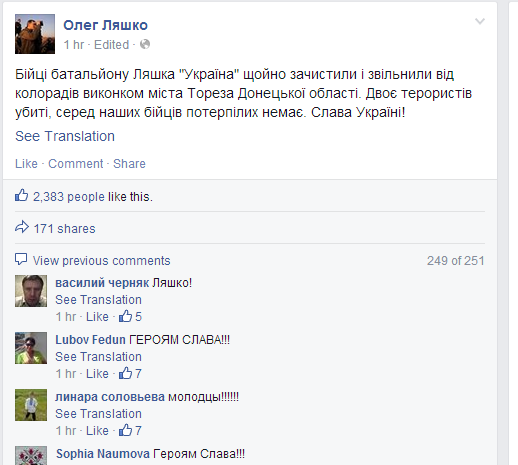Click the comment bubble icon by View previous comments
Viewport: 518px width, 465px height.
tap(21, 259)
